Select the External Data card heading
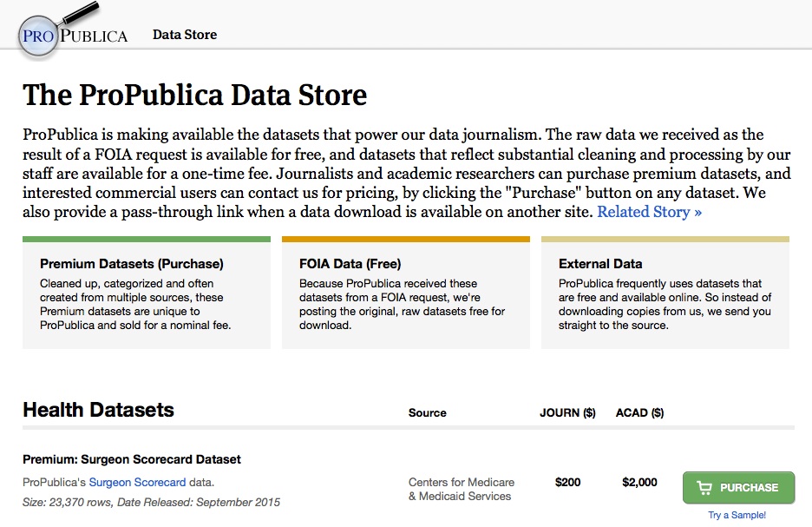This screenshot has width=812, height=527. 600,264
